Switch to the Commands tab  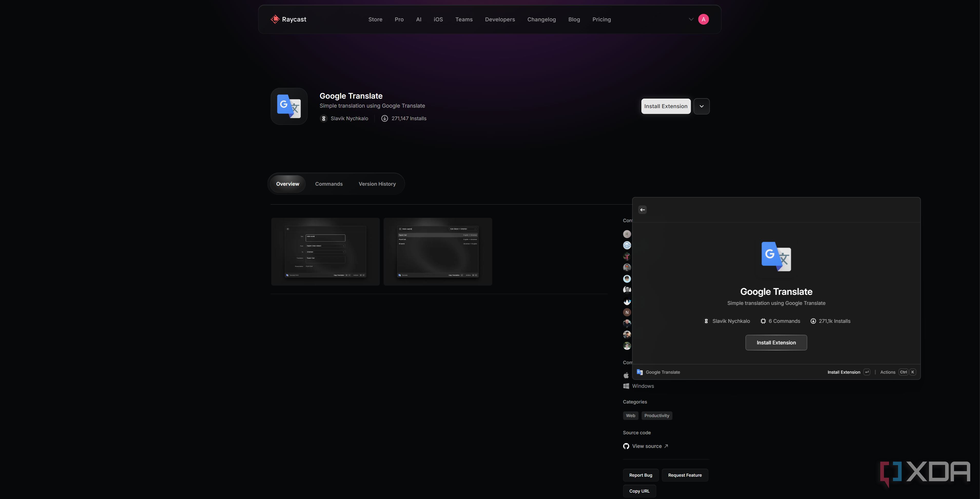click(x=329, y=184)
